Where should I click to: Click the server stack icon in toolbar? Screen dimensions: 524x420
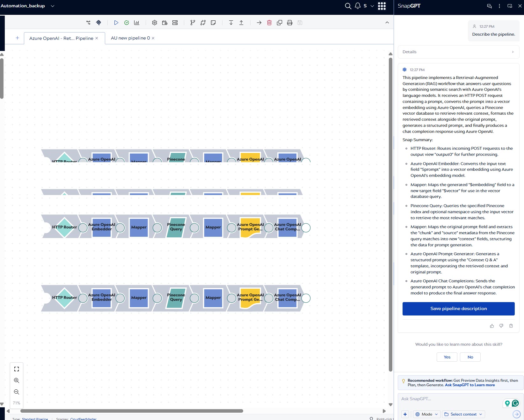click(175, 23)
